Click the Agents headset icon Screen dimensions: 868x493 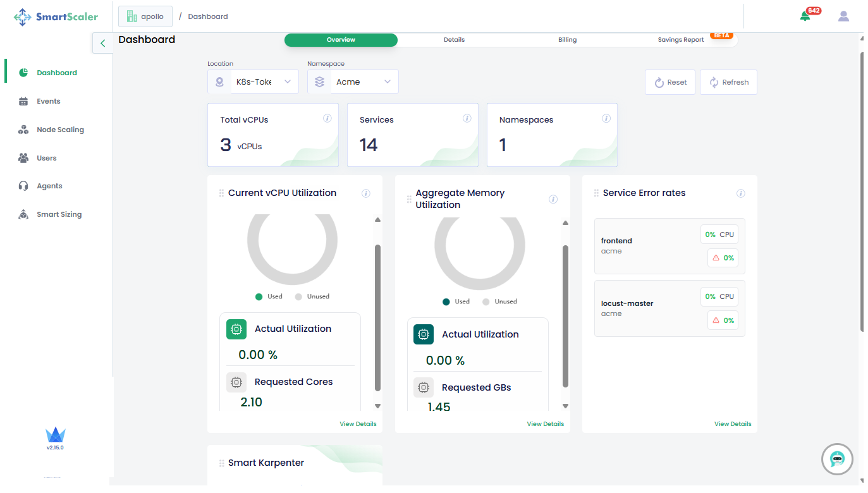23,186
